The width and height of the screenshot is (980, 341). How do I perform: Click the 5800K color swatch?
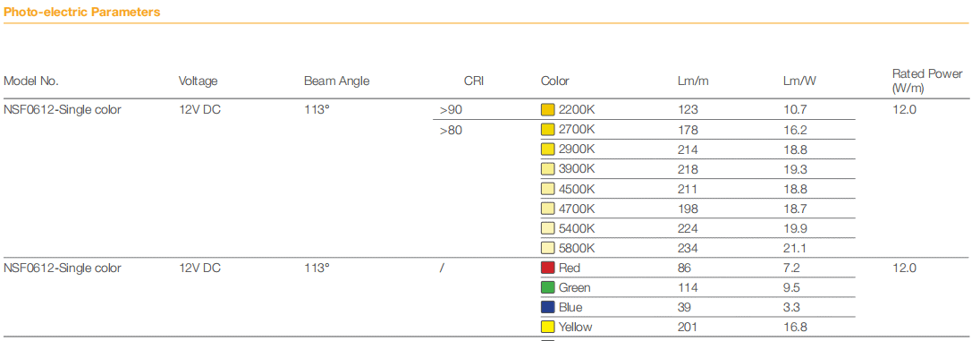pos(547,248)
